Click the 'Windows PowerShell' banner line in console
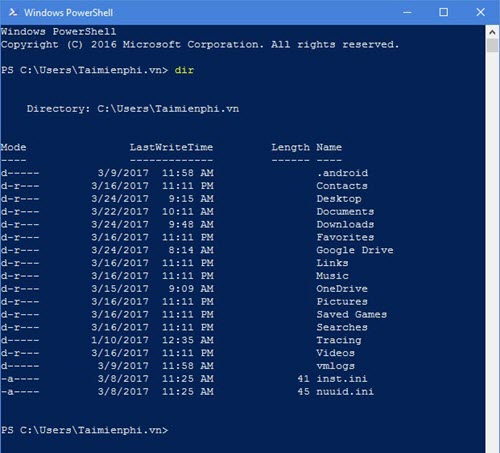The width and height of the screenshot is (500, 453). click(x=58, y=32)
